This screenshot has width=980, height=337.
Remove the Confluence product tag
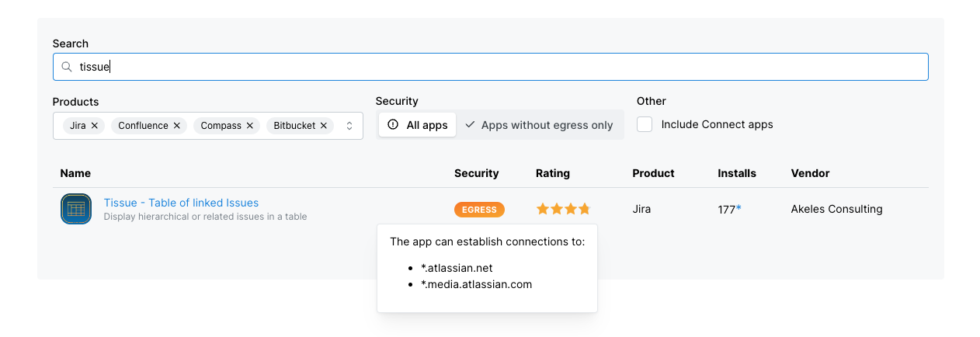(177, 126)
